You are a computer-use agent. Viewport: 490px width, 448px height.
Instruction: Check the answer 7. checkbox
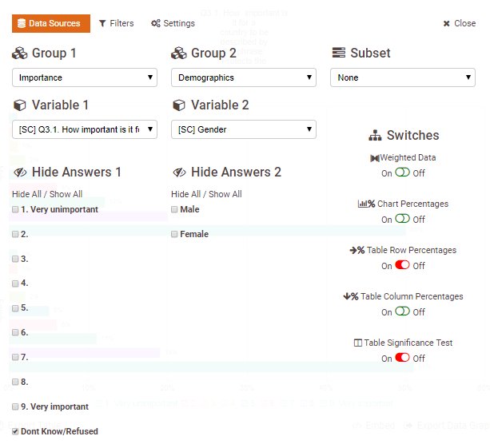pos(15,357)
